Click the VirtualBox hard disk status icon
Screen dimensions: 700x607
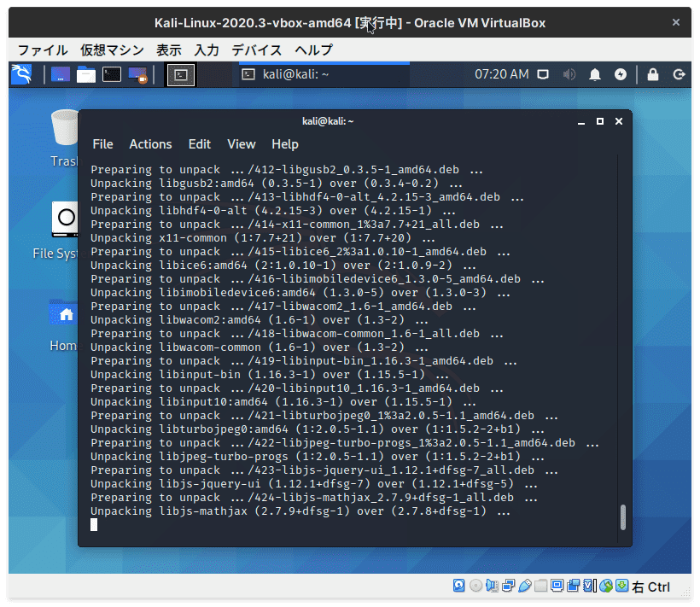[458, 586]
